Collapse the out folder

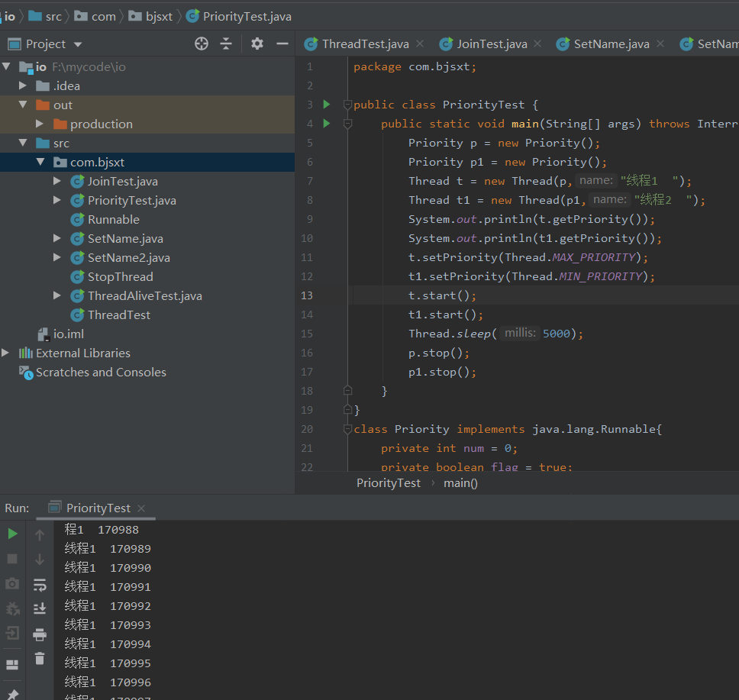tap(23, 105)
